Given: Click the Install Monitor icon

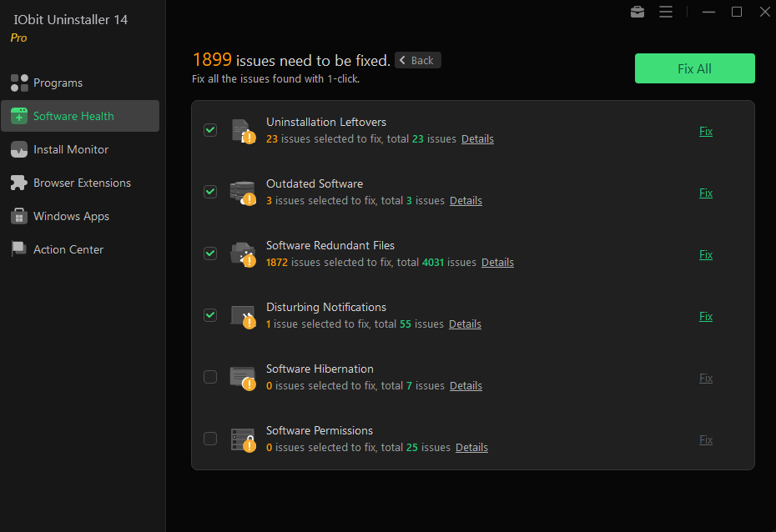Looking at the screenshot, I should click(x=19, y=149).
